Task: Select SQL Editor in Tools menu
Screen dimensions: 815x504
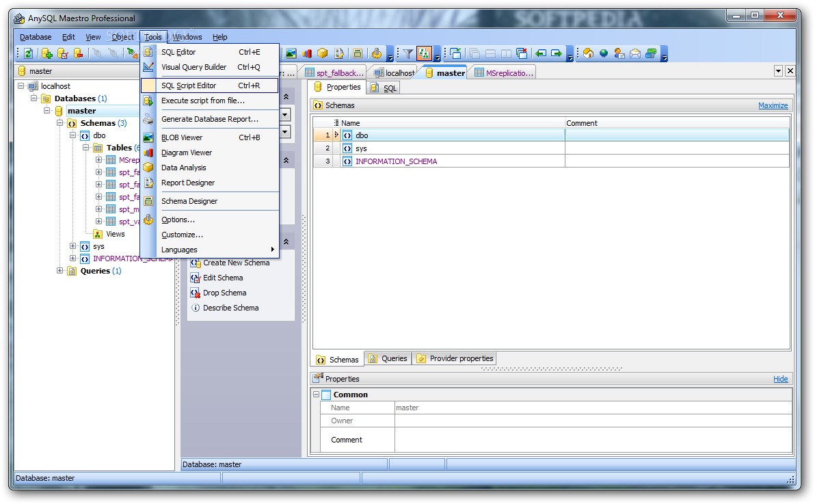Action: click(x=211, y=52)
